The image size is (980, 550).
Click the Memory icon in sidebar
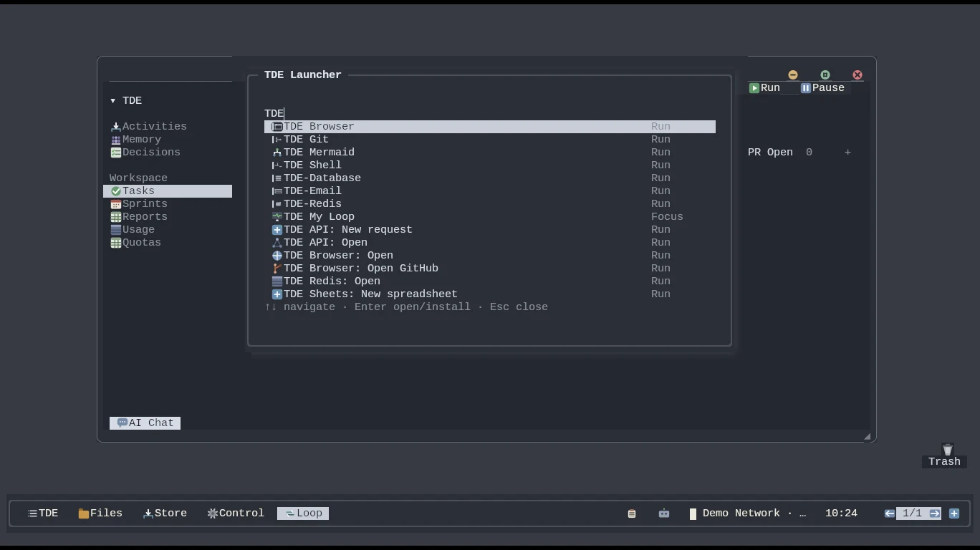[x=116, y=140]
